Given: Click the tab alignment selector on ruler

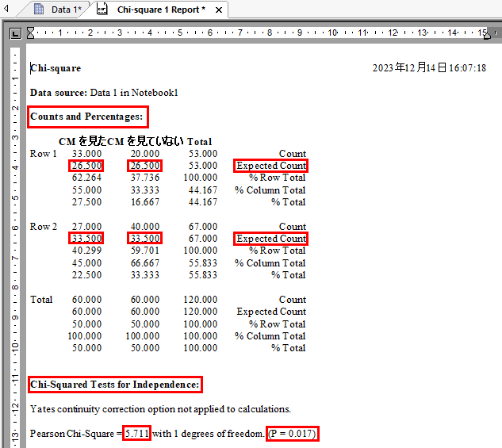Looking at the screenshot, I should point(15,33).
